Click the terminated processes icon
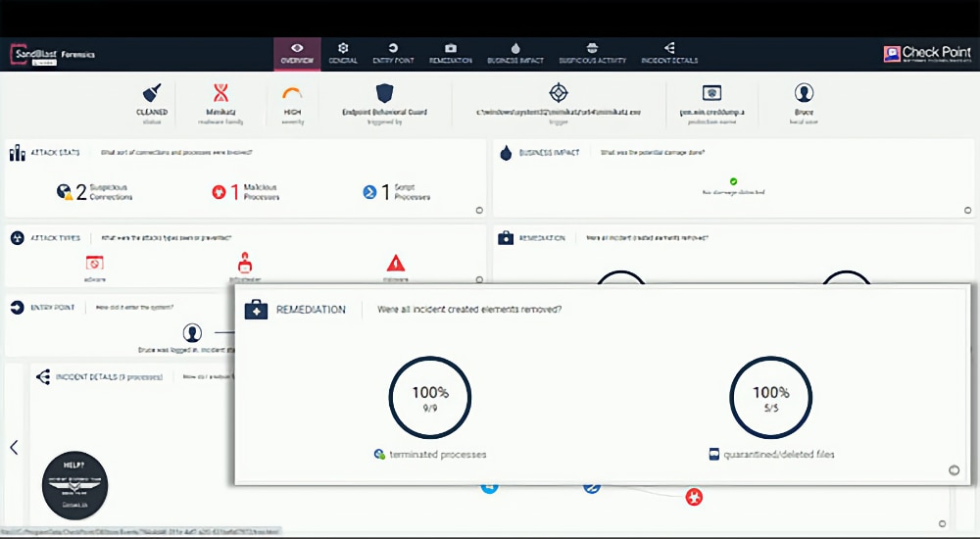 (x=379, y=455)
